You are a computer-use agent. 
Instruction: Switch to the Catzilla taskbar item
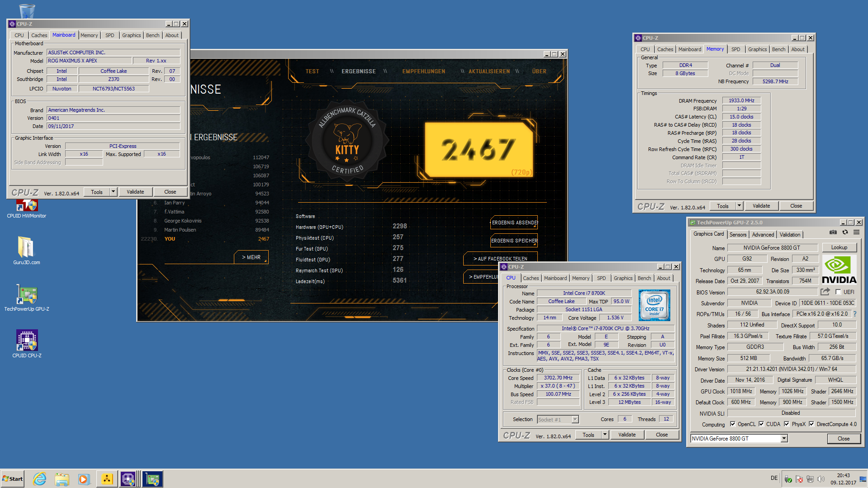[x=107, y=479]
